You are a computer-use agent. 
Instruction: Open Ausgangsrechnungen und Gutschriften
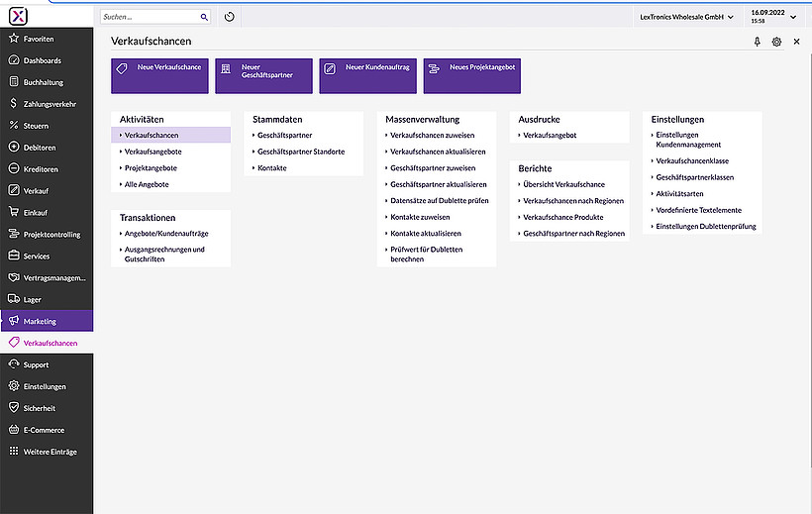pyautogui.click(x=164, y=255)
